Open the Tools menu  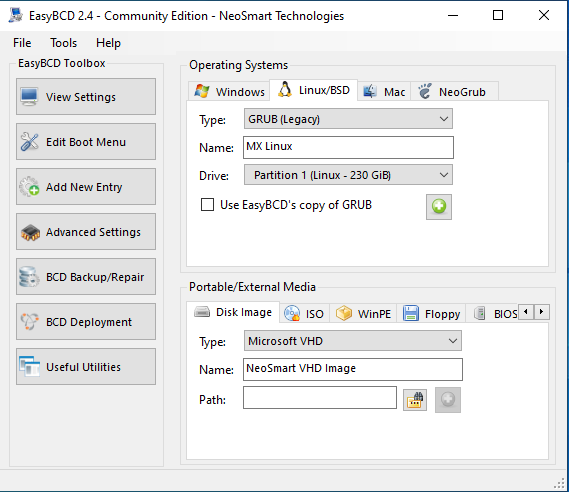click(x=64, y=43)
